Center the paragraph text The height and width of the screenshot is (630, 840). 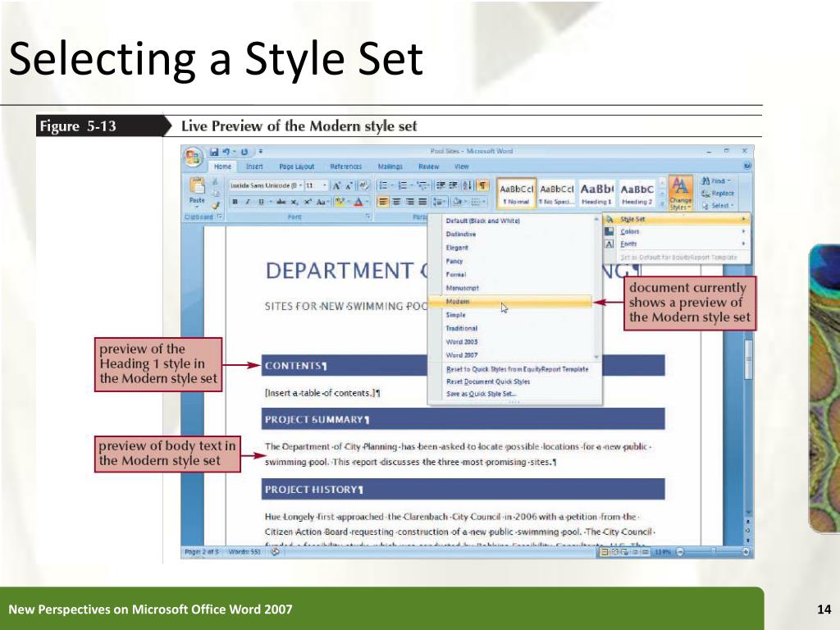click(396, 202)
